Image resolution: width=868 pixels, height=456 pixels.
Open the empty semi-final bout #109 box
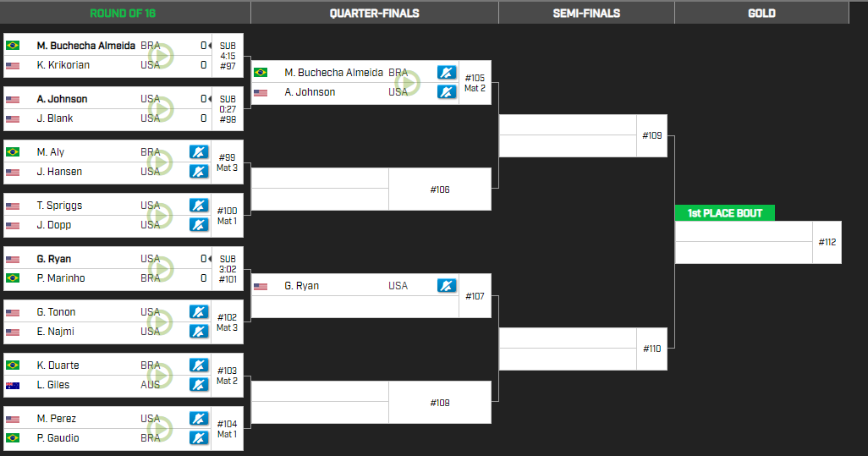pyautogui.click(x=583, y=135)
